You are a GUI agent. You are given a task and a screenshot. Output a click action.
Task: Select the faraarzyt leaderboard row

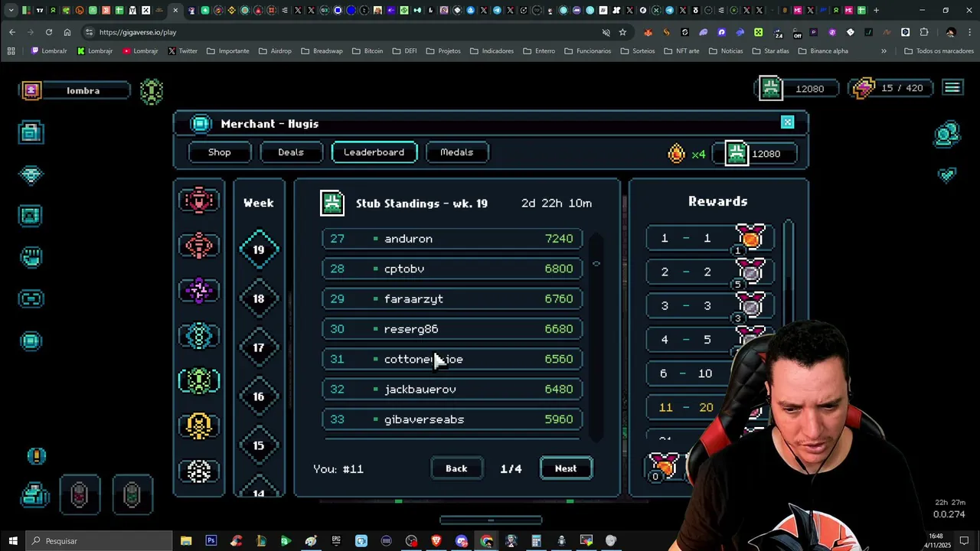[x=452, y=299]
